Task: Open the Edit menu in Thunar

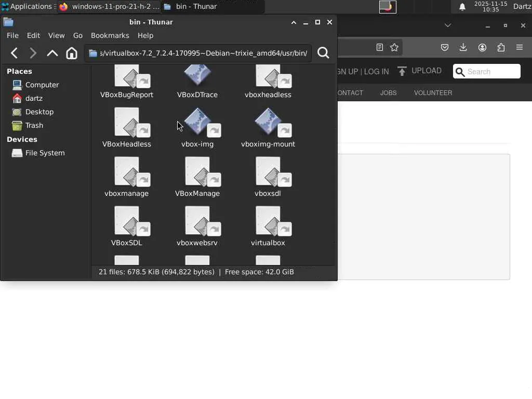Action: [x=33, y=35]
